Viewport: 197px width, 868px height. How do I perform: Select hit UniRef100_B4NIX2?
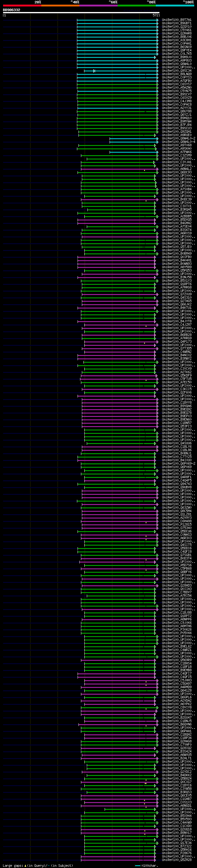point(176,355)
